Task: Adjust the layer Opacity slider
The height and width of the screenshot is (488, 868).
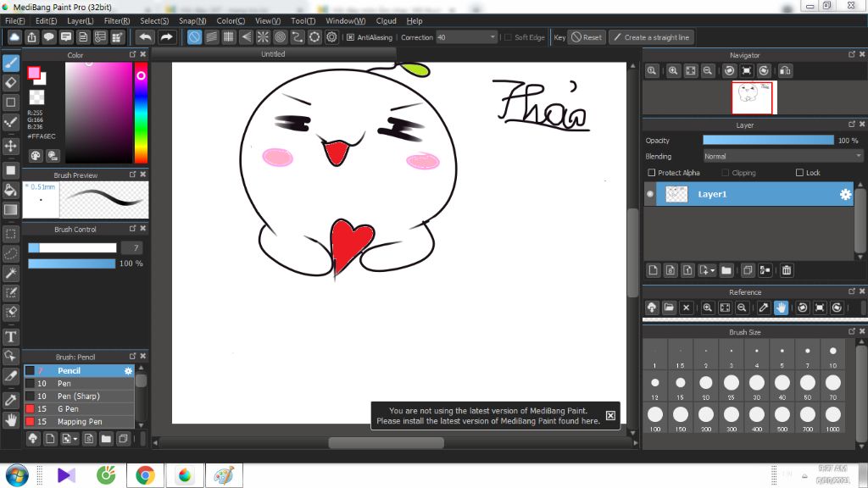Action: [768, 141]
